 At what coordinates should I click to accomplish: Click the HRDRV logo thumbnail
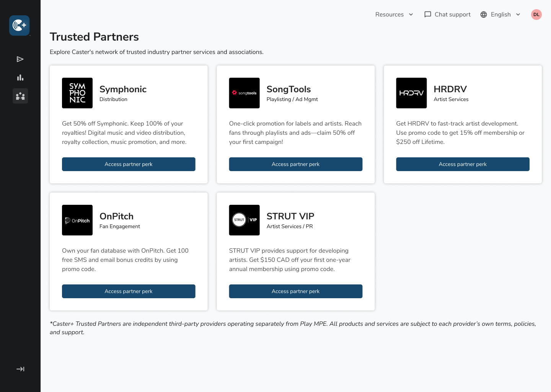point(411,93)
